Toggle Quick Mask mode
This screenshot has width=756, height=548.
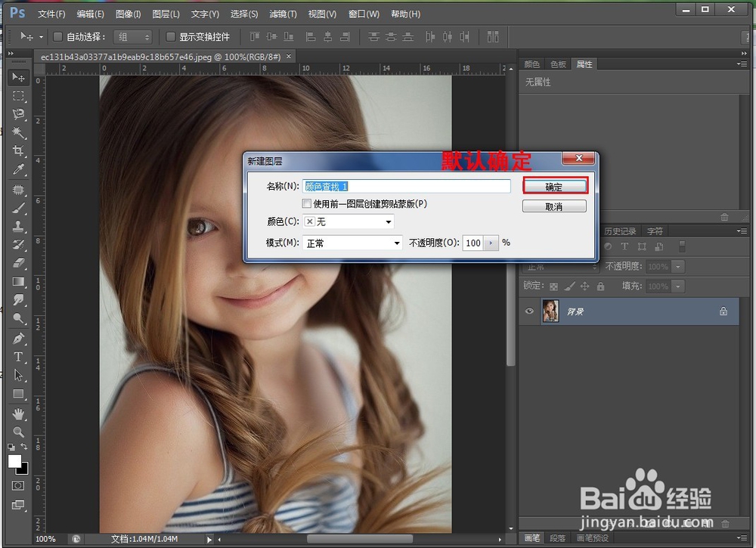pos(18,485)
